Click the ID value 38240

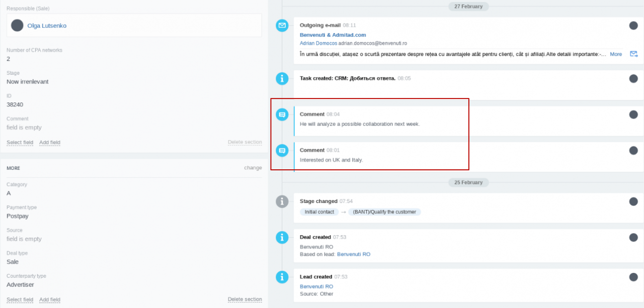click(x=15, y=105)
